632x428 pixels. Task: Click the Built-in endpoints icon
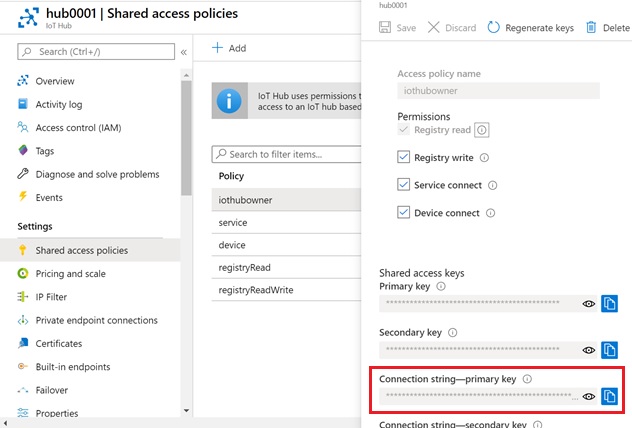tap(23, 366)
